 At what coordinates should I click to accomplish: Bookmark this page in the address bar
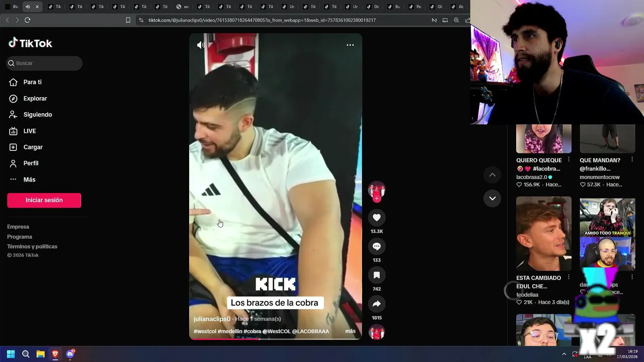click(x=128, y=20)
